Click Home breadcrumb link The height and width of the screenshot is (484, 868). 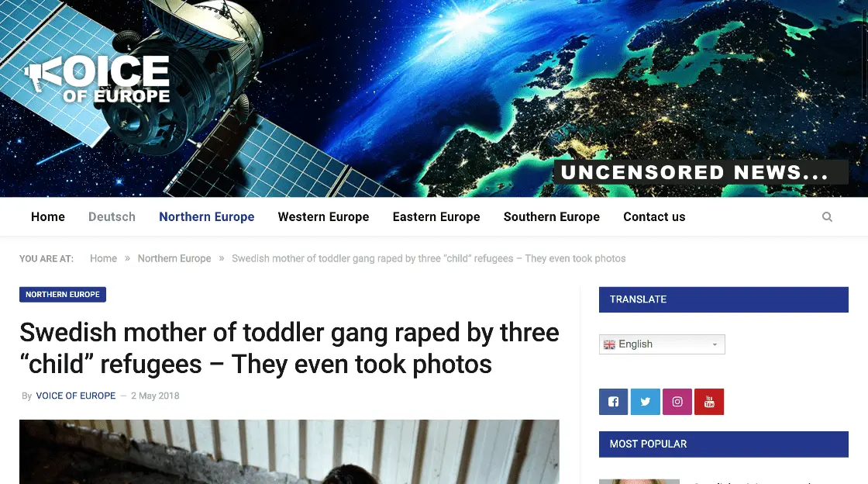coord(104,258)
